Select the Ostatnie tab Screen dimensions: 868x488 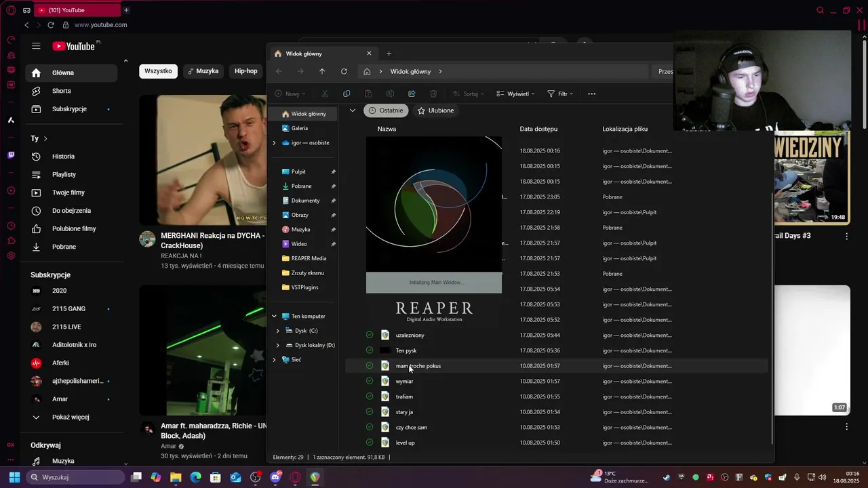(x=386, y=110)
